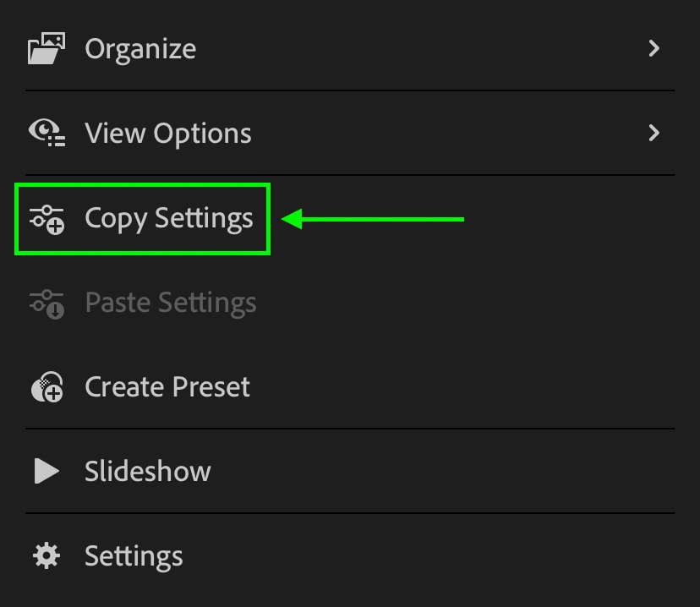The height and width of the screenshot is (607, 700).
Task: Select the Copy Settings text label
Action: point(169,218)
